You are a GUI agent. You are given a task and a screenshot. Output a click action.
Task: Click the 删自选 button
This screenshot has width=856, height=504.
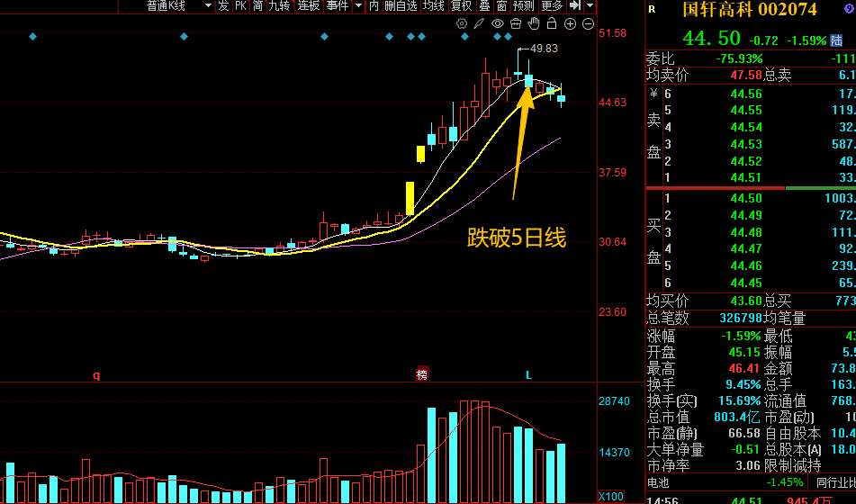coord(401,5)
